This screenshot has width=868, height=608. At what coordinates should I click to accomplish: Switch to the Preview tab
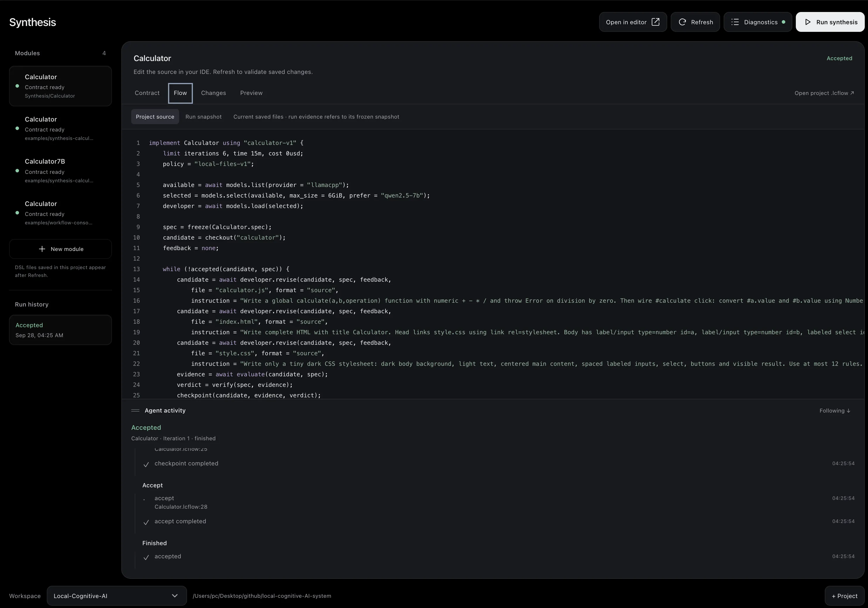(251, 93)
